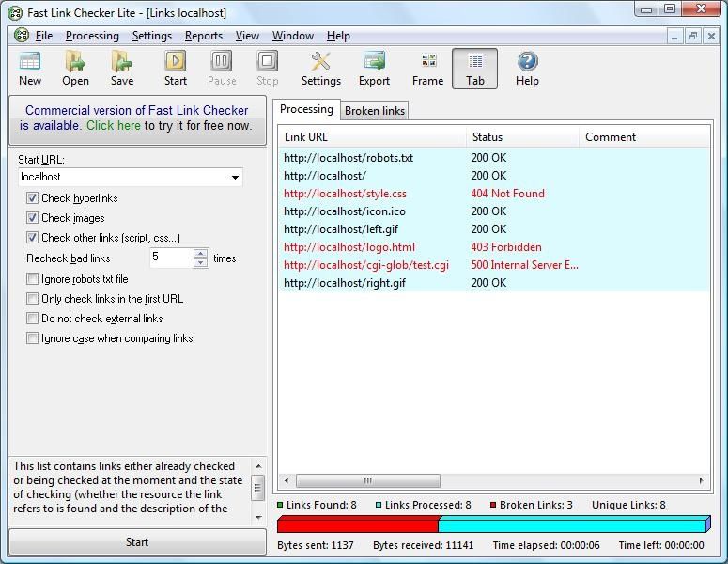Restore the inner document window

coord(693,36)
